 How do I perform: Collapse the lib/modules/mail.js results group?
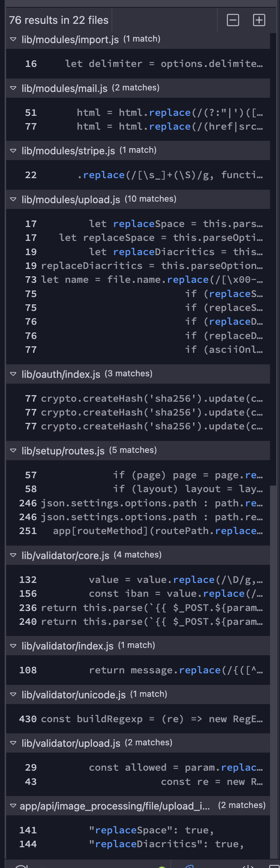point(13,88)
